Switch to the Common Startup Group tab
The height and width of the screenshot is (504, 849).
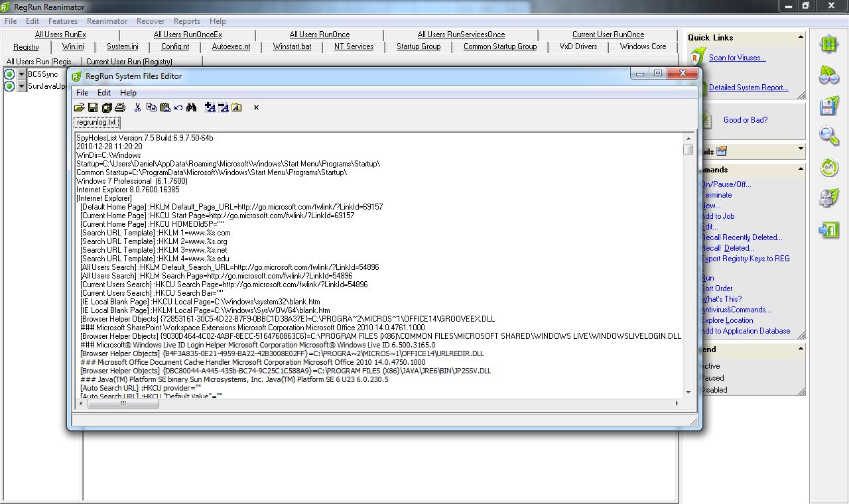tap(500, 46)
